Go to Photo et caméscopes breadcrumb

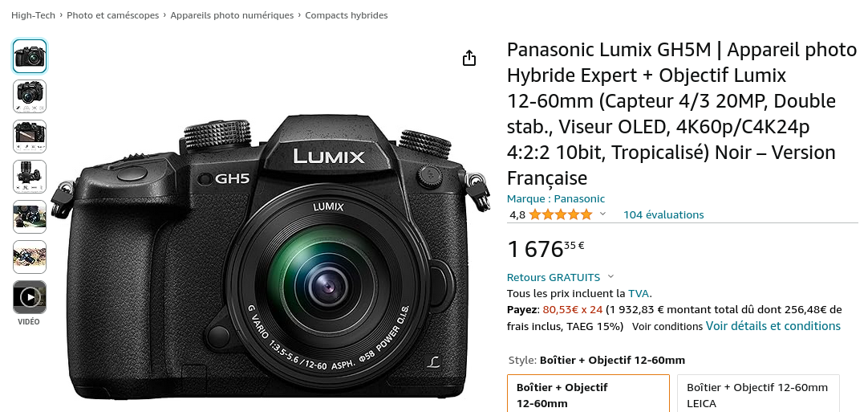(x=113, y=15)
